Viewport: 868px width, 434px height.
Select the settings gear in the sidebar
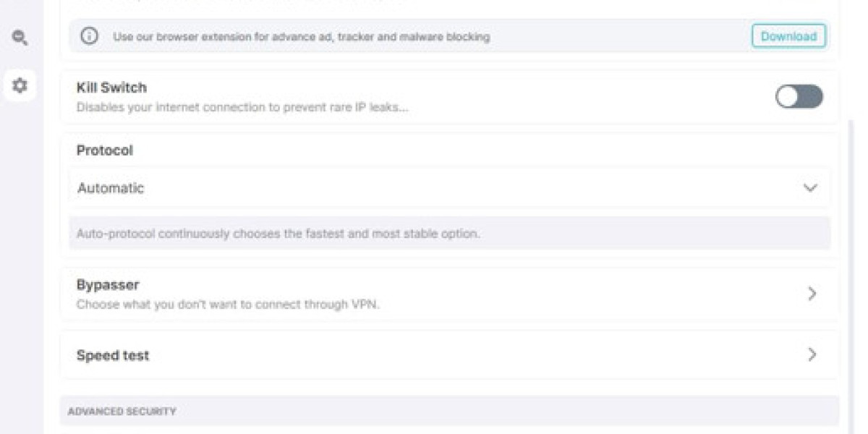[x=20, y=85]
